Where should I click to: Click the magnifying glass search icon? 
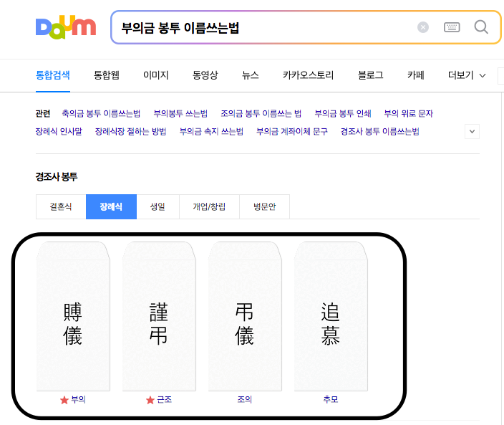pyautogui.click(x=481, y=27)
